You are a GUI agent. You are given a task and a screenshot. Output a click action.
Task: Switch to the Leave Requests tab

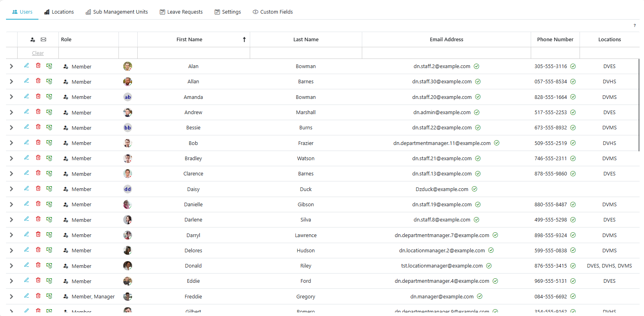tap(181, 12)
